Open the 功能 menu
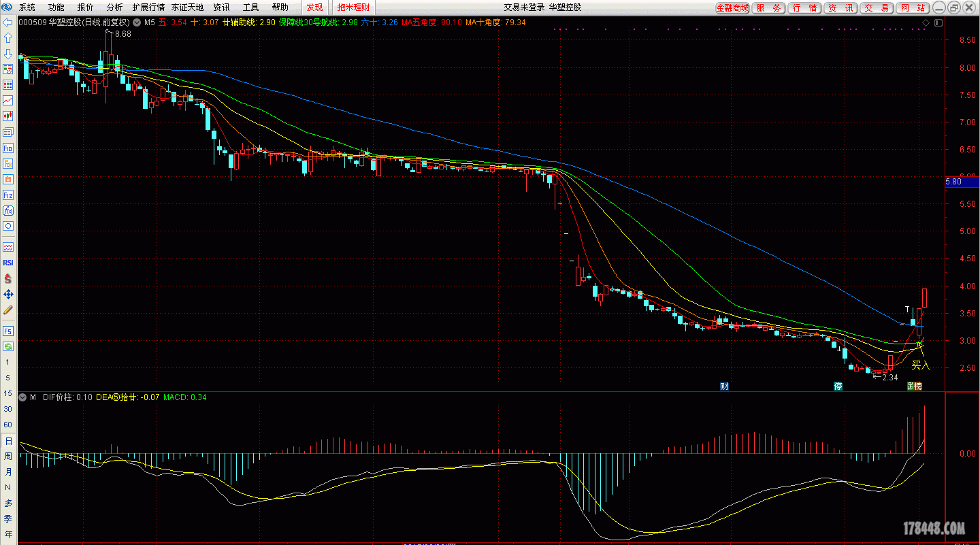 pyautogui.click(x=56, y=7)
